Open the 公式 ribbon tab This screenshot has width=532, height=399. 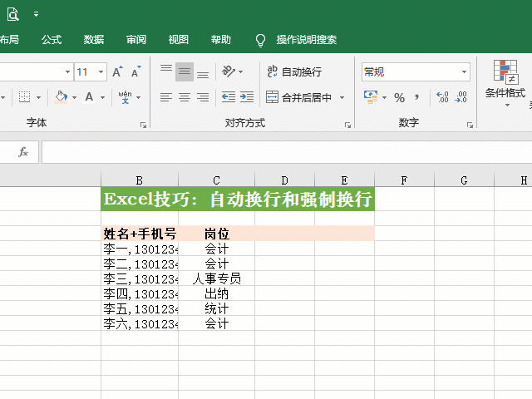(x=52, y=40)
